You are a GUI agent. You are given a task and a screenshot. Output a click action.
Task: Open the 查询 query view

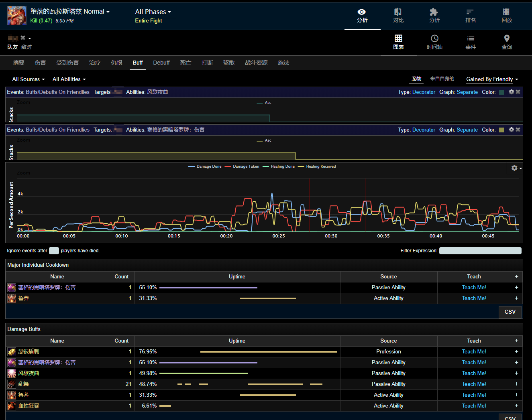pyautogui.click(x=507, y=42)
